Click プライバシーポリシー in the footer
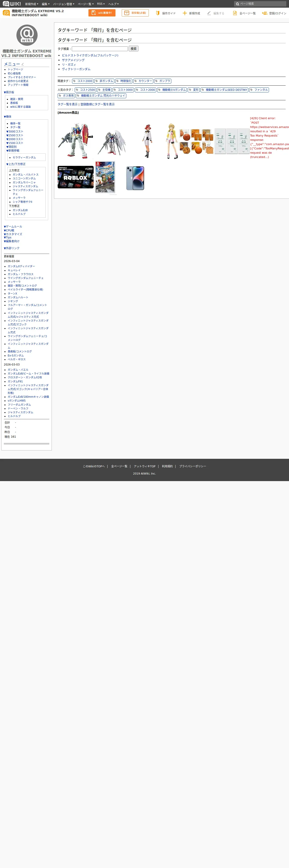This screenshot has width=289, height=868. [x=192, y=466]
